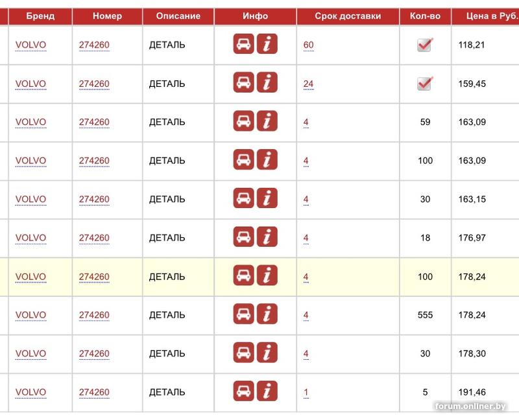Open the info icon in the 191,46 row
The image size is (519, 420).
[267, 391]
